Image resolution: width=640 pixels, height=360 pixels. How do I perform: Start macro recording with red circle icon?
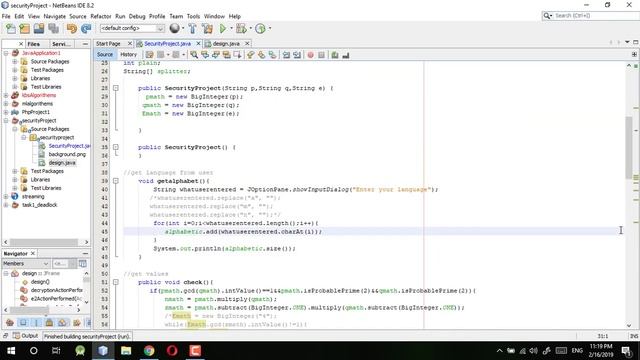click(310, 55)
